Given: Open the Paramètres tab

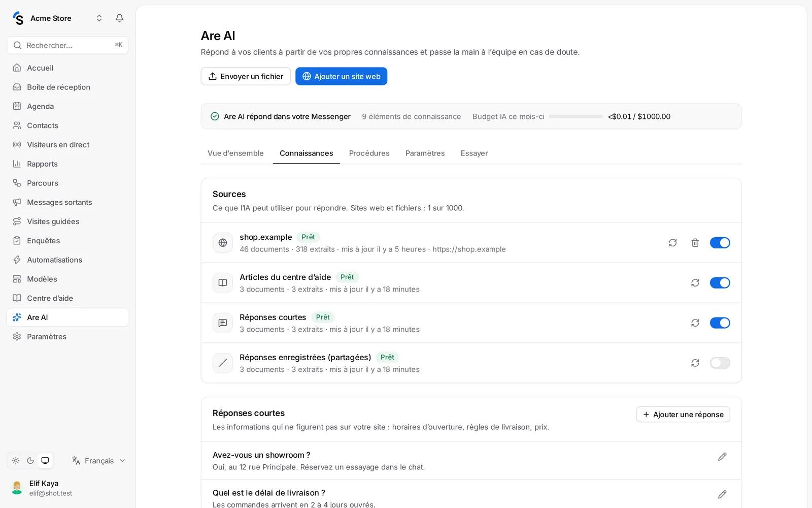Looking at the screenshot, I should tap(425, 153).
